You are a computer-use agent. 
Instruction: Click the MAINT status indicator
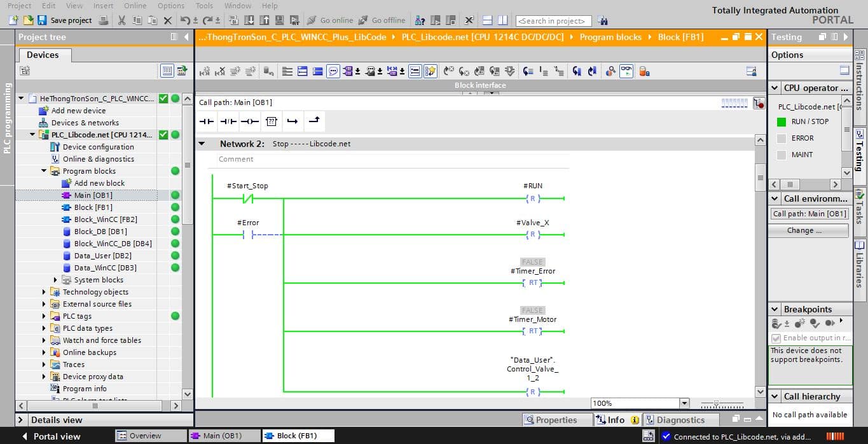point(782,155)
